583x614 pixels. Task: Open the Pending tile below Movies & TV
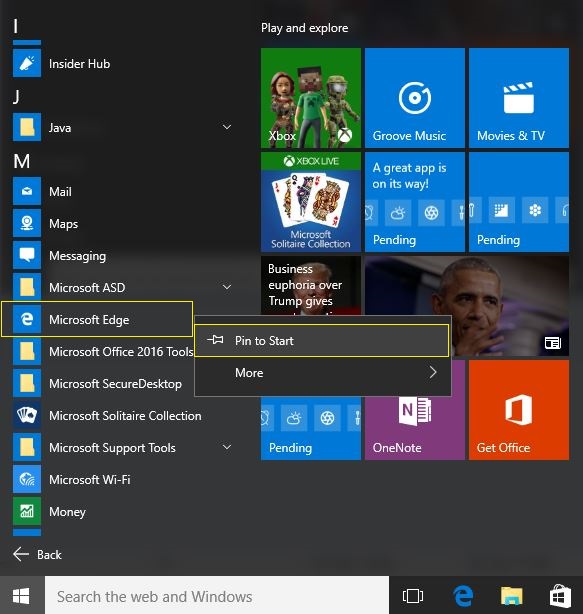519,202
